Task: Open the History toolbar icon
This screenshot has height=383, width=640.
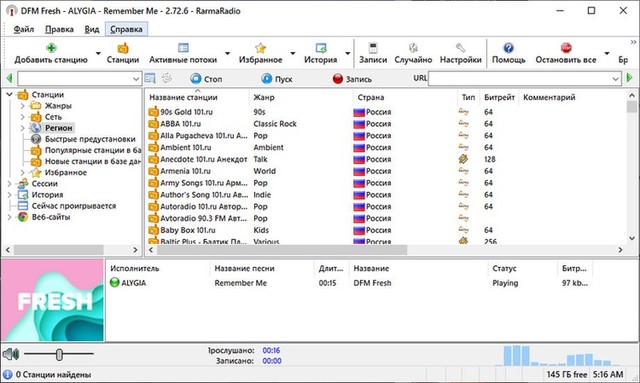Action: pos(321,48)
